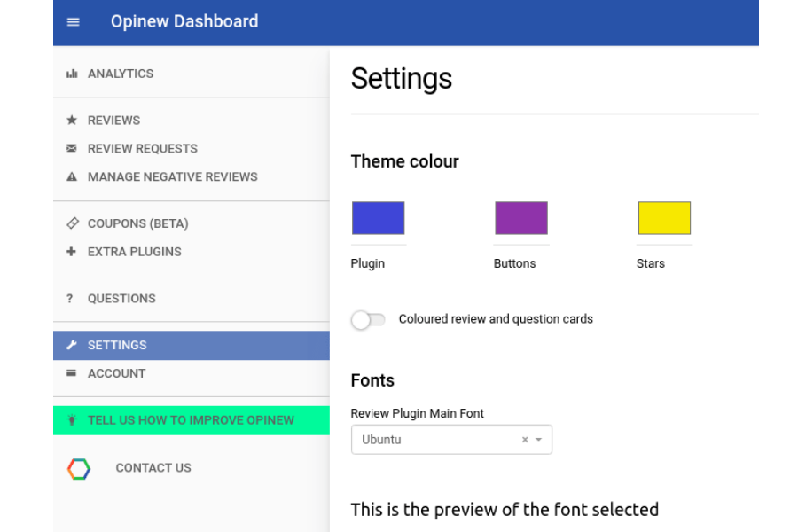Click the Fonts heading
This screenshot has width=798, height=532.
click(372, 380)
